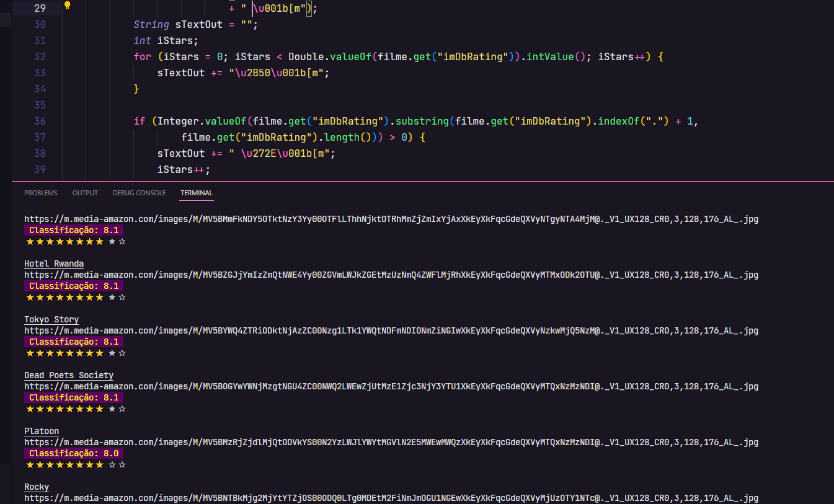Switch to the DEBUG CONSOLE tab

point(139,193)
